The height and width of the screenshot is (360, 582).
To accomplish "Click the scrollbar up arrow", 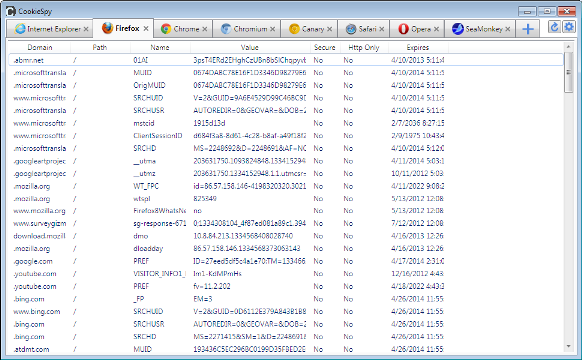I will tap(568, 47).
